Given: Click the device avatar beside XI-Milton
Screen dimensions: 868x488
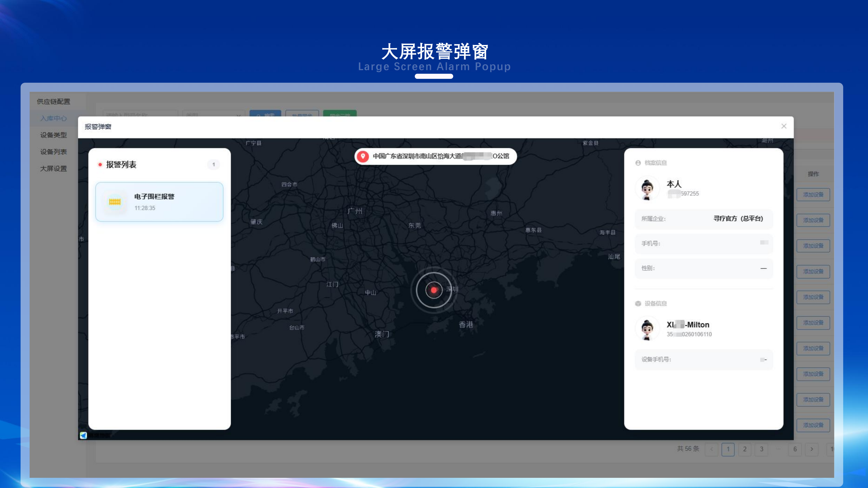Looking at the screenshot, I should pyautogui.click(x=647, y=329).
